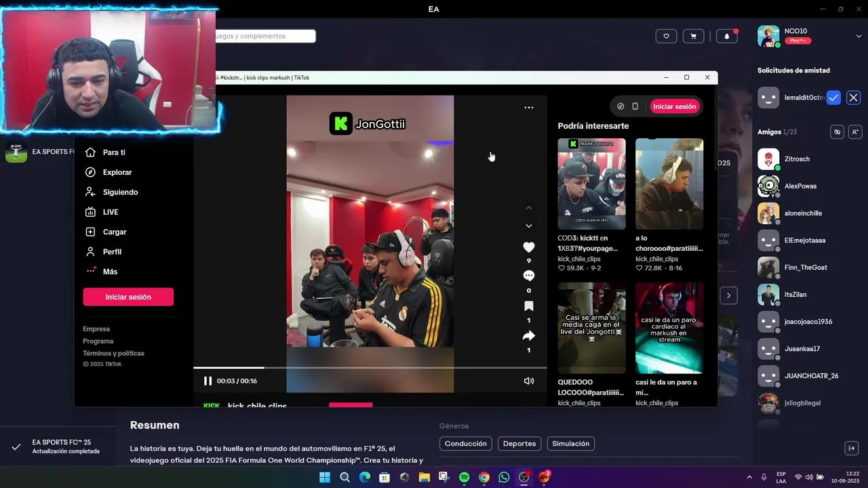Open WhatsApp from the taskbar
Screen dimensions: 868x488
point(504,477)
